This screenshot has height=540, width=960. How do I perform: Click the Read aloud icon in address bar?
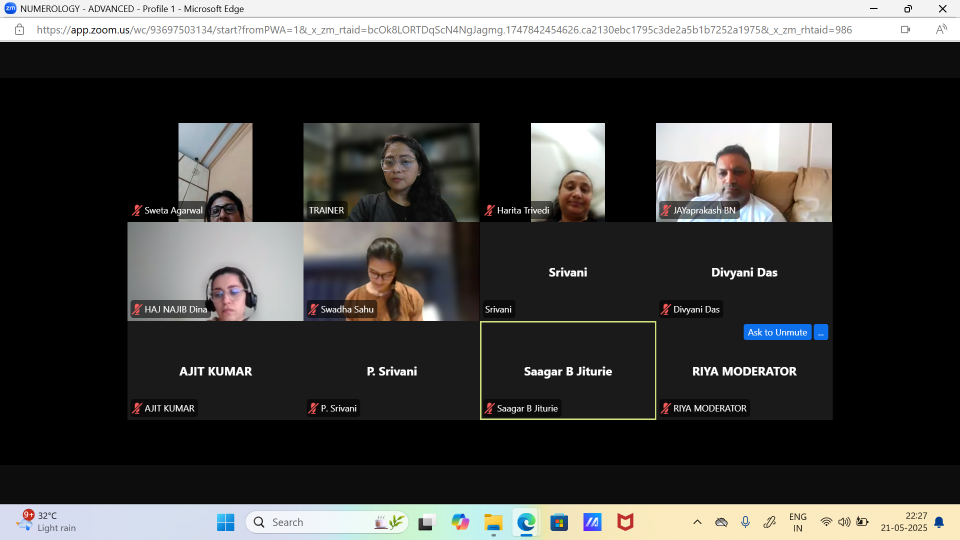point(940,30)
